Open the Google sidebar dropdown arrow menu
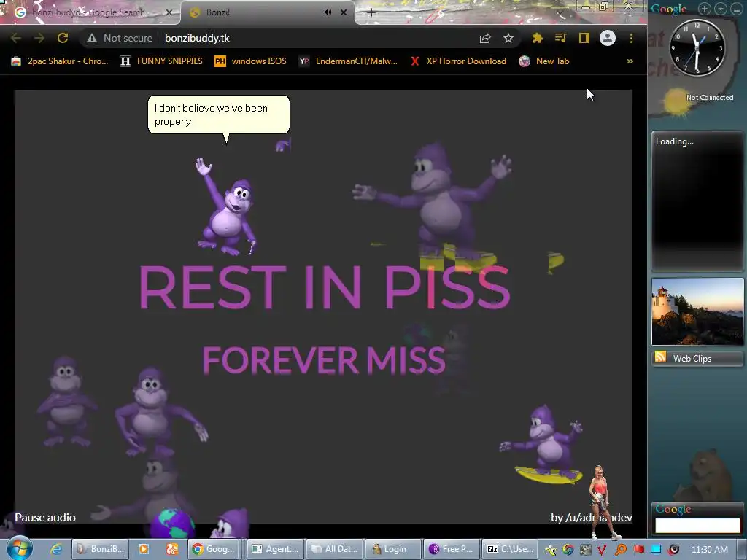This screenshot has height=560, width=747. (721, 9)
